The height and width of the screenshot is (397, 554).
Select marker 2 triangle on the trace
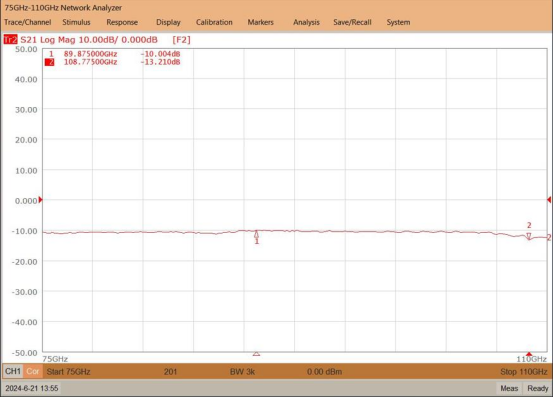(529, 236)
